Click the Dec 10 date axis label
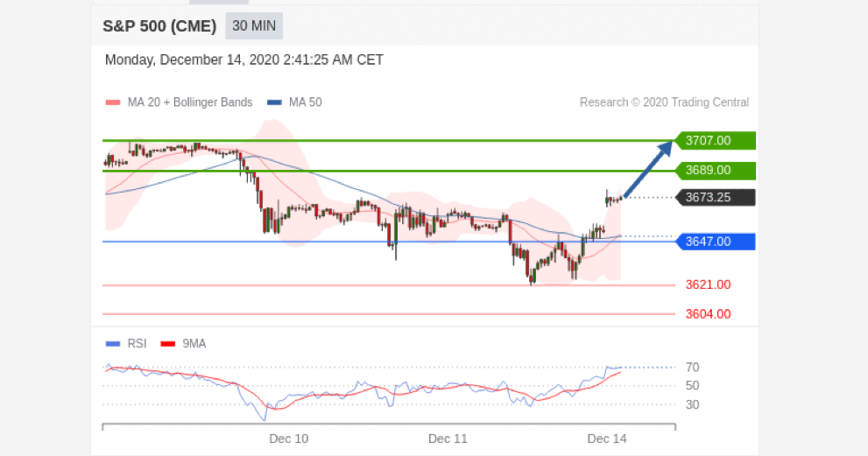 pyautogui.click(x=289, y=438)
